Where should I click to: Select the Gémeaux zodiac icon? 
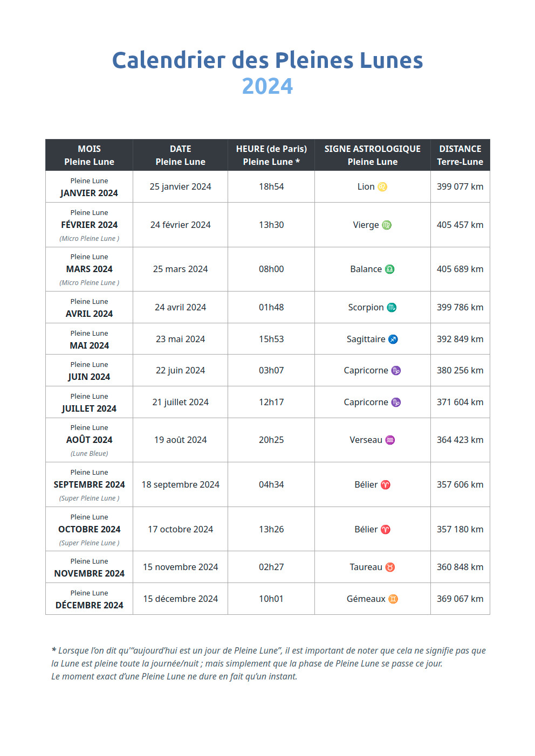(x=393, y=599)
